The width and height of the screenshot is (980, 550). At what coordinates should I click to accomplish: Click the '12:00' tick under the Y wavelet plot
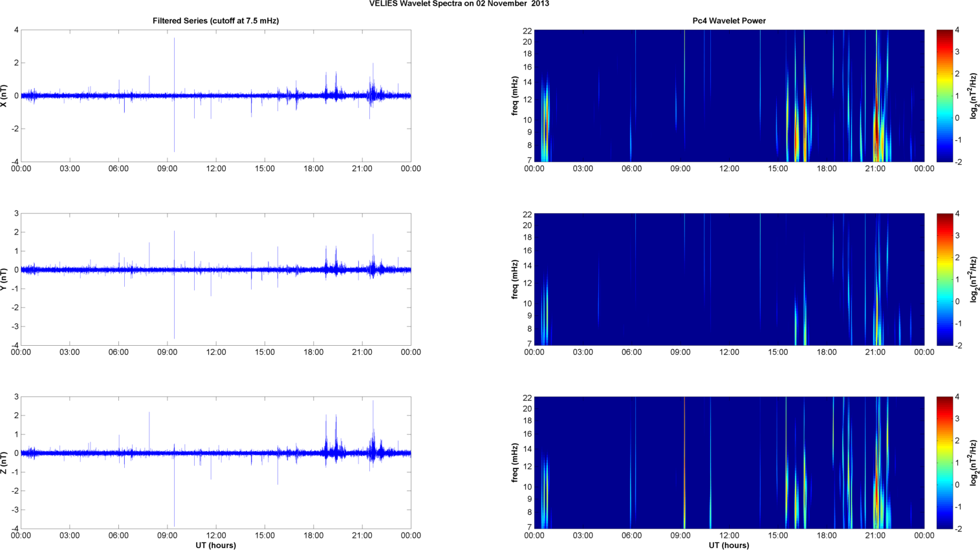coord(729,352)
